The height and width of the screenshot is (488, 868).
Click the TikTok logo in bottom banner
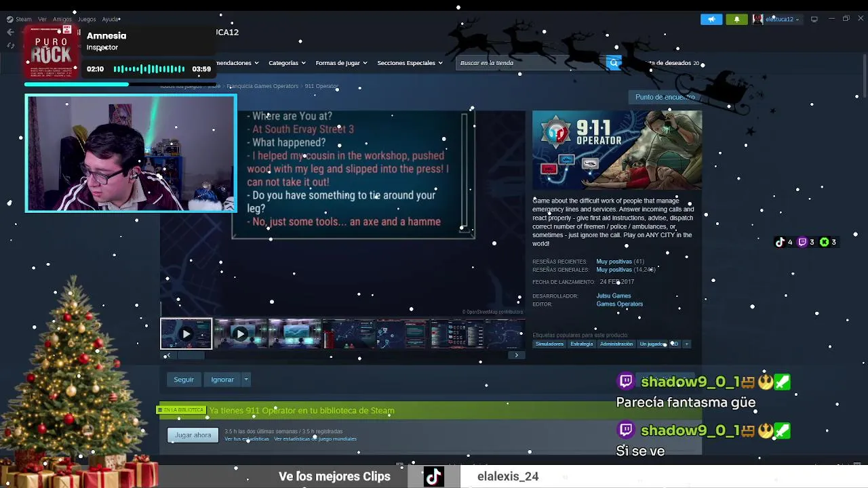tap(434, 476)
